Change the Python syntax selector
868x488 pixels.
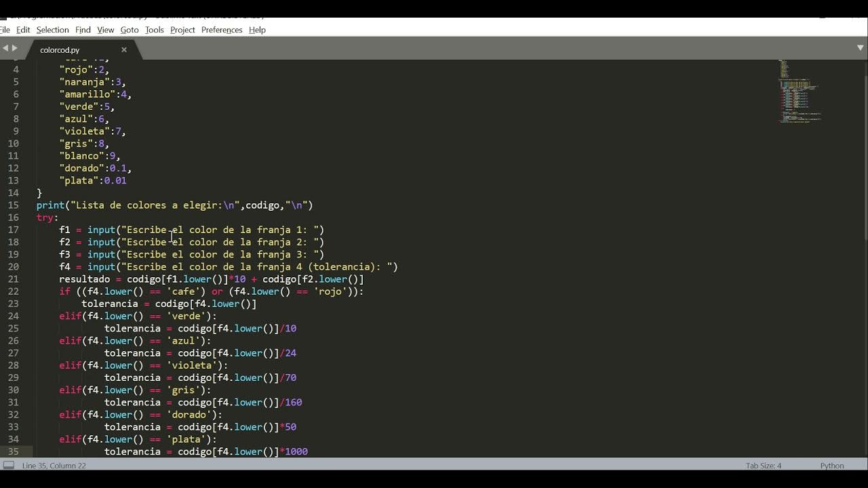pyautogui.click(x=832, y=466)
